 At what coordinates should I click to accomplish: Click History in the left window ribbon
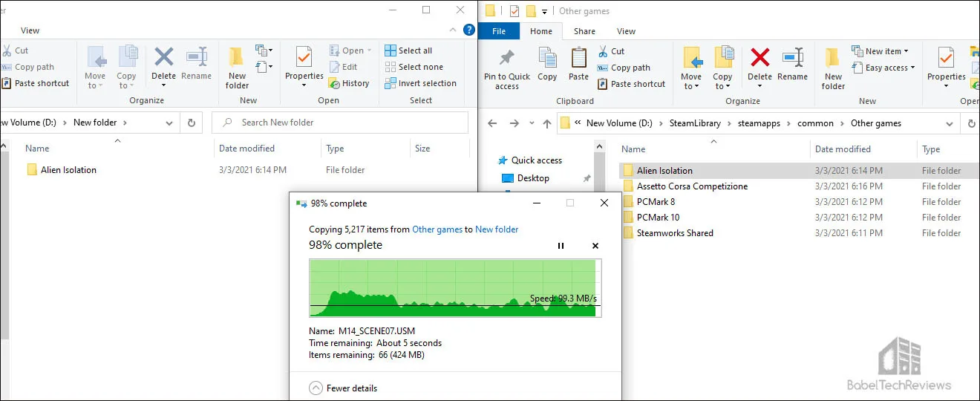349,83
